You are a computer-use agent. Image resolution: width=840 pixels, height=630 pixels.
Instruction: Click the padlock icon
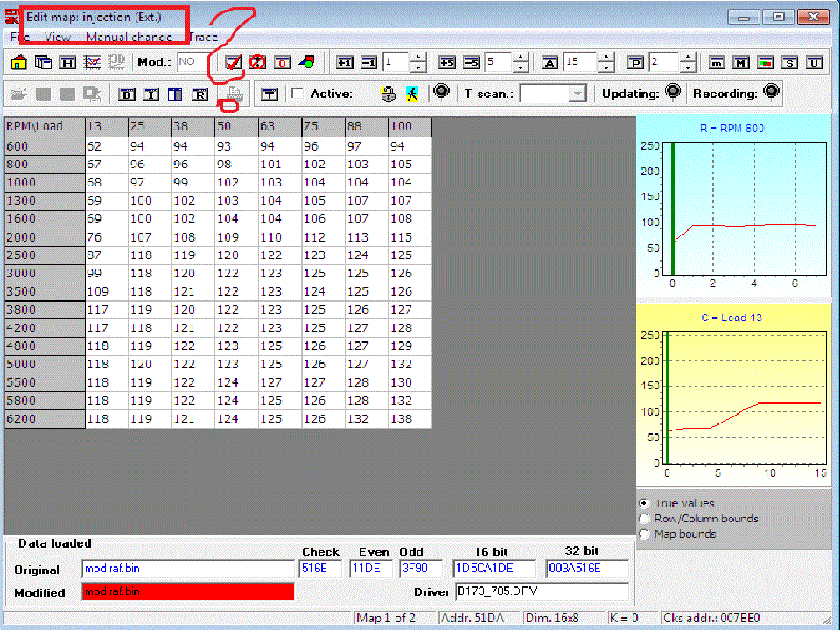pos(387,94)
